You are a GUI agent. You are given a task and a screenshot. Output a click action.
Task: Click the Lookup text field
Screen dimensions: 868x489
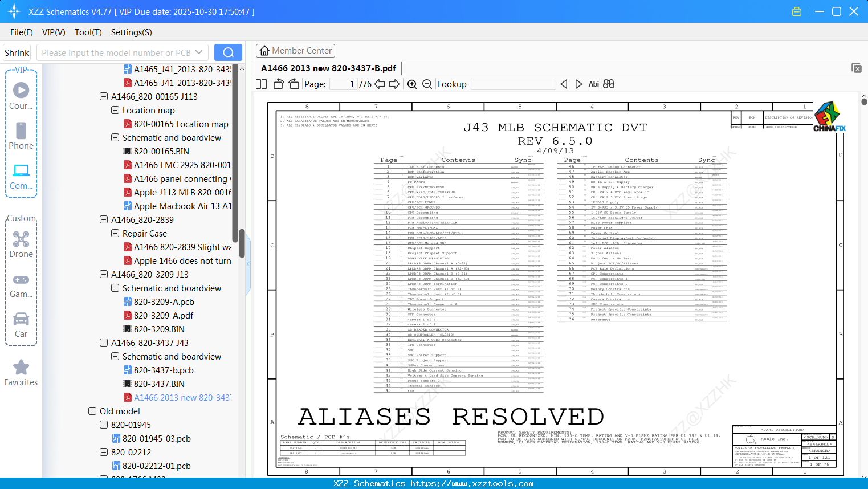click(x=513, y=84)
